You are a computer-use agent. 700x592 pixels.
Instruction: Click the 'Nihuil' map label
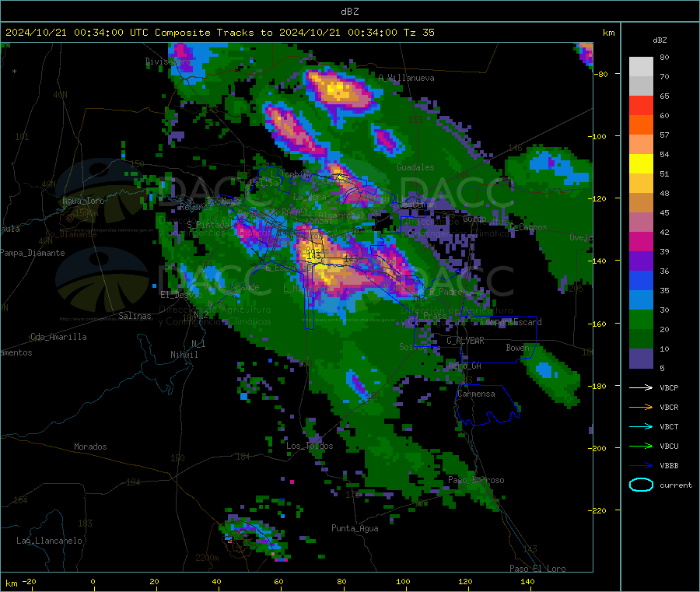tap(184, 355)
